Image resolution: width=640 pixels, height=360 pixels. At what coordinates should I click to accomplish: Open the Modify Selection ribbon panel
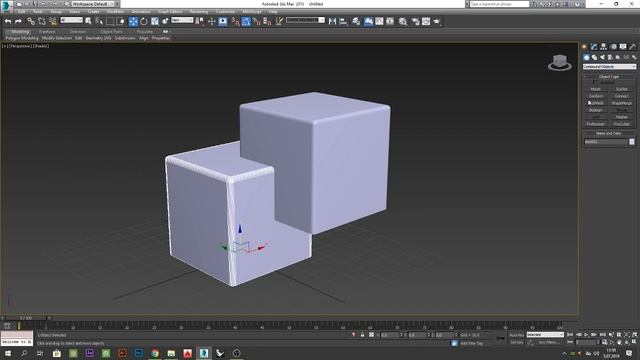(x=57, y=38)
